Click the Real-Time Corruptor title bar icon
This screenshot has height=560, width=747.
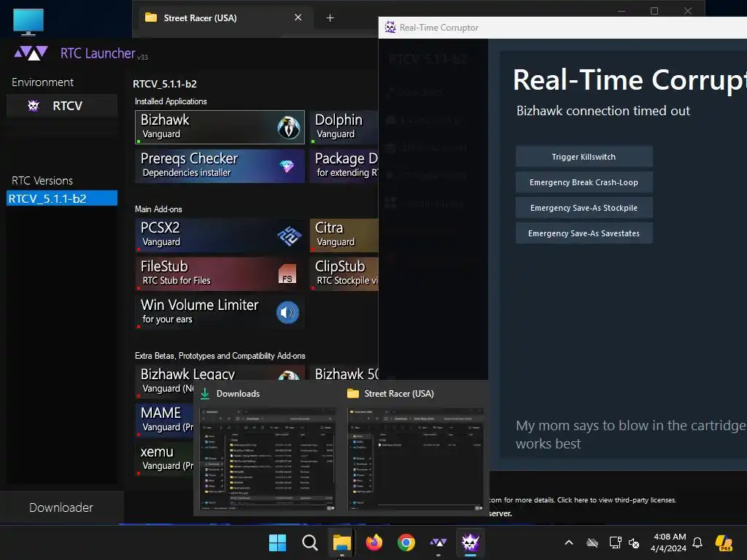(390, 27)
